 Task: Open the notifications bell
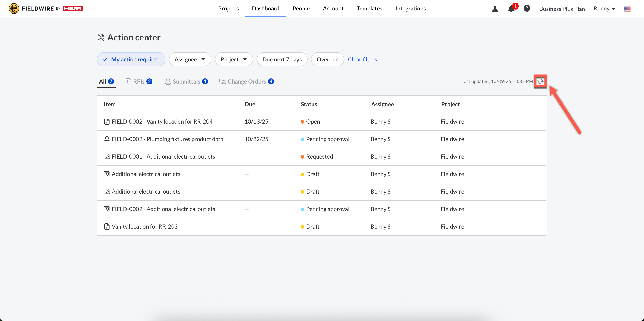(511, 9)
